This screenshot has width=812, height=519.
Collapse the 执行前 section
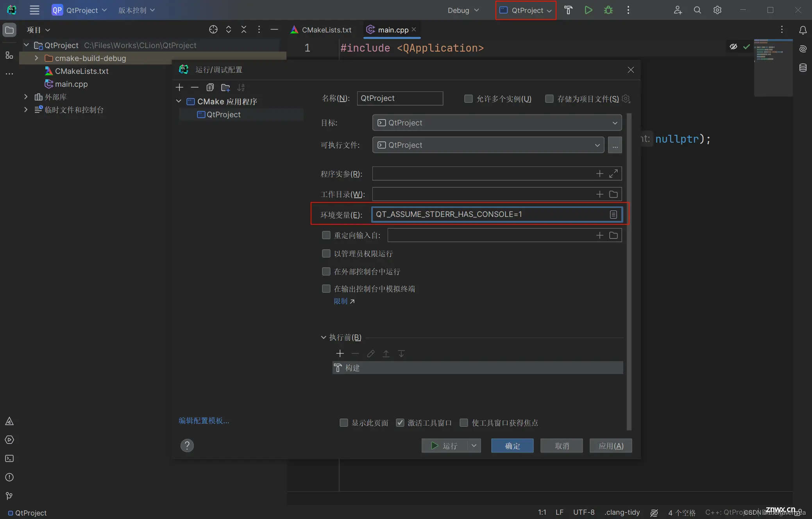pyautogui.click(x=323, y=337)
